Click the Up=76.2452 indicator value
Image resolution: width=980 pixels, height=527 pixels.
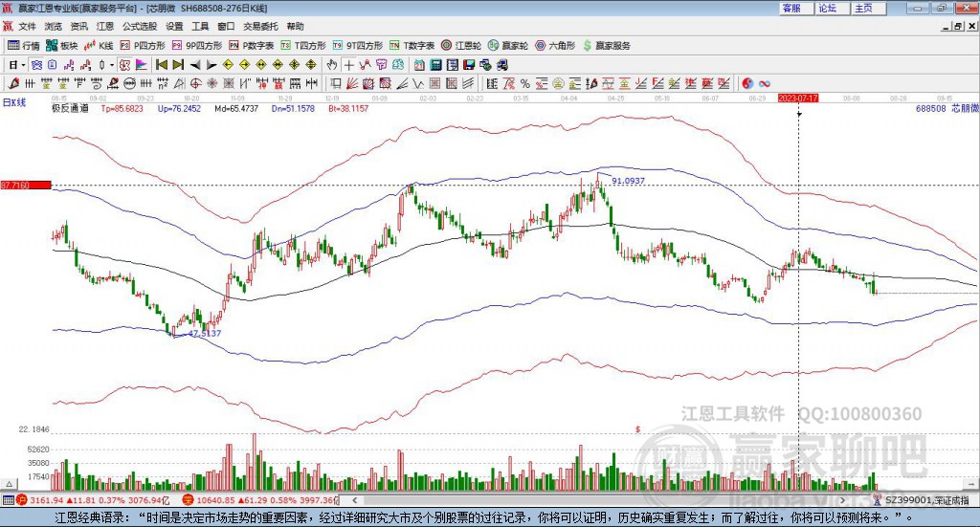(179, 108)
